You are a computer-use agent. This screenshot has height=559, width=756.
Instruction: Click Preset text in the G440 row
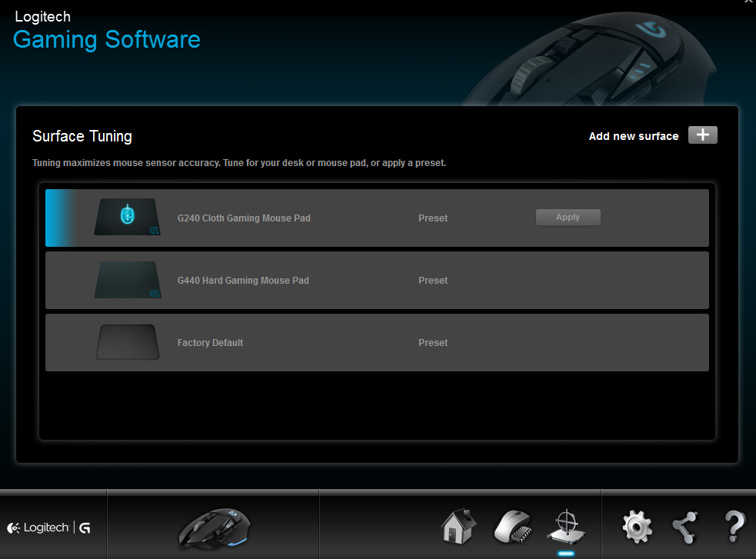pos(433,281)
